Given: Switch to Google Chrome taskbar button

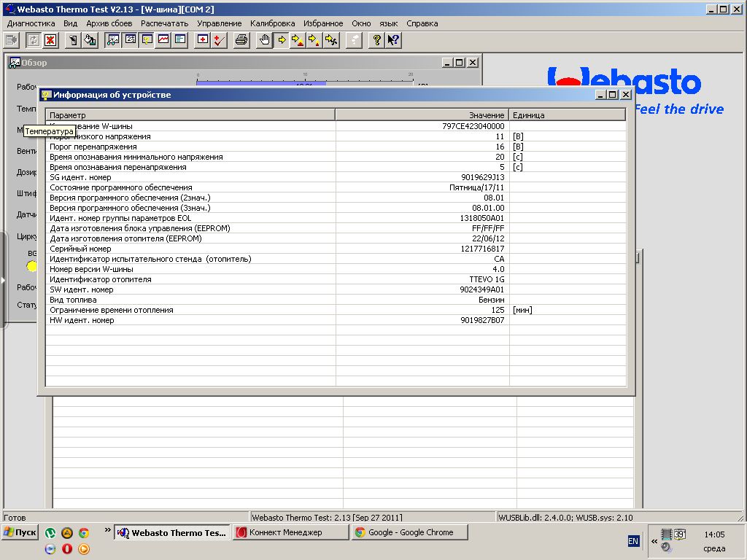Looking at the screenshot, I should click(x=410, y=532).
